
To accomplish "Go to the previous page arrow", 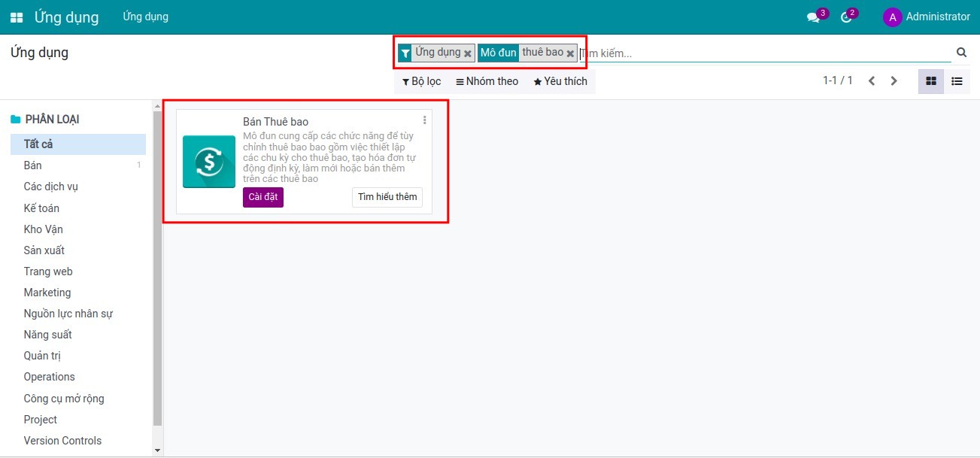I will (x=872, y=80).
